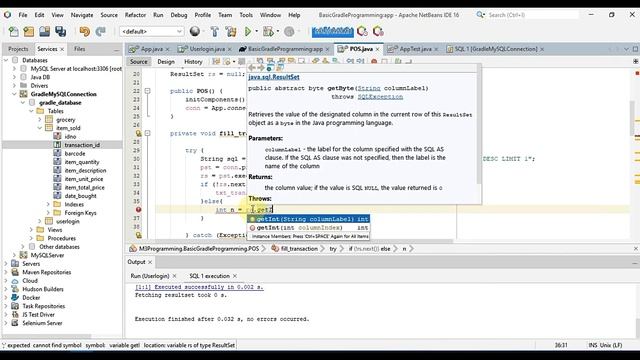Collapse the Databases tree node
This screenshot has width=640, height=360.
(6, 60)
